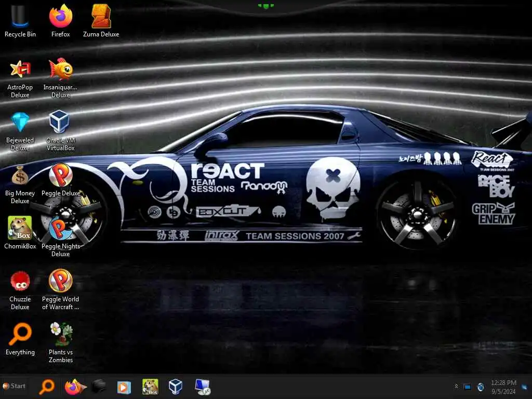Open Firefox from the taskbar
This screenshot has height=399, width=532.
(75, 387)
